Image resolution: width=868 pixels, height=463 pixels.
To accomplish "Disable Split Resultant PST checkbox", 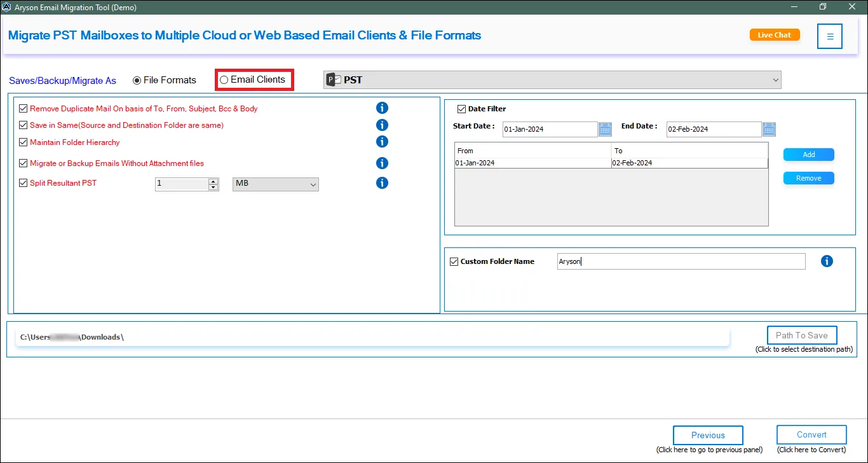I will pos(24,183).
